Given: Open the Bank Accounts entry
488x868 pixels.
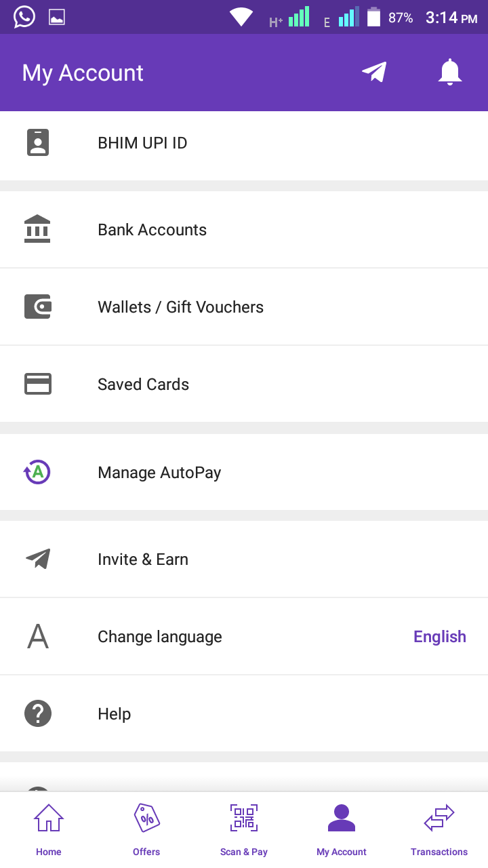Looking at the screenshot, I should 244,230.
